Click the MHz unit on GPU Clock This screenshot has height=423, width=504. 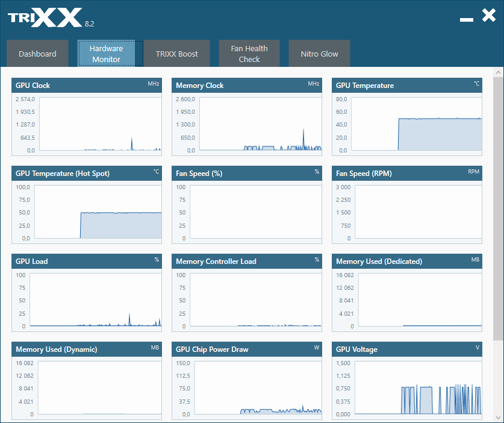[154, 84]
